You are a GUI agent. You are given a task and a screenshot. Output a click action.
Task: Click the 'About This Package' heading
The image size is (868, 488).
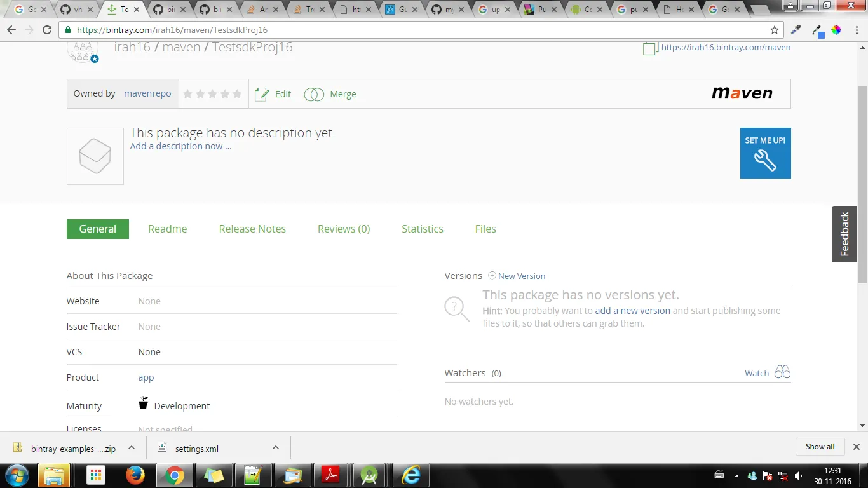[109, 276]
